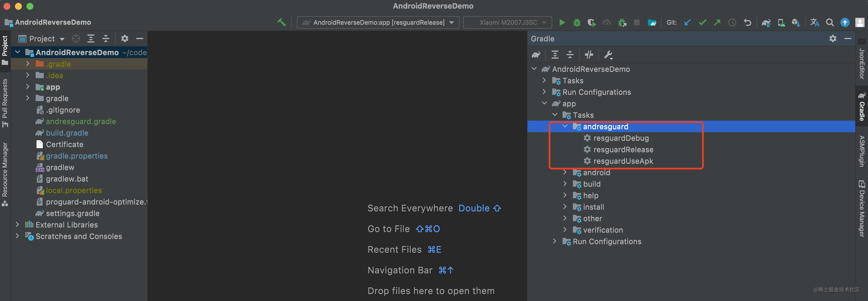868x301 pixels.
Task: Commit changes with Git checkmark icon
Action: pyautogui.click(x=703, y=22)
